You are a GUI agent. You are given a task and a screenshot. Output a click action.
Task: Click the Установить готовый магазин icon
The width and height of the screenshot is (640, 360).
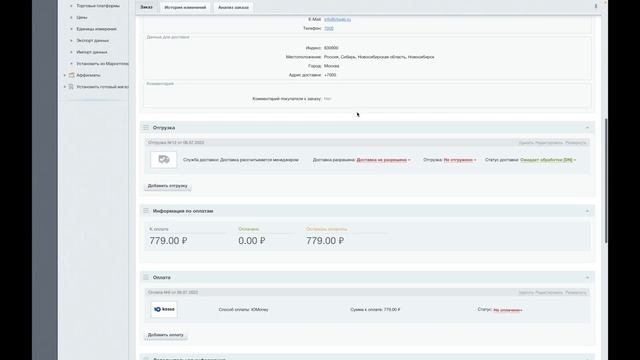coord(71,87)
